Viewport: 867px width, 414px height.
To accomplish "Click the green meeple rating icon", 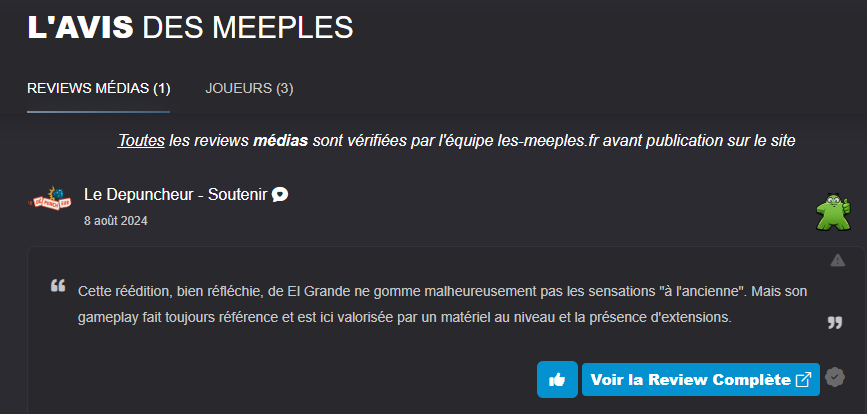I will pyautogui.click(x=832, y=212).
